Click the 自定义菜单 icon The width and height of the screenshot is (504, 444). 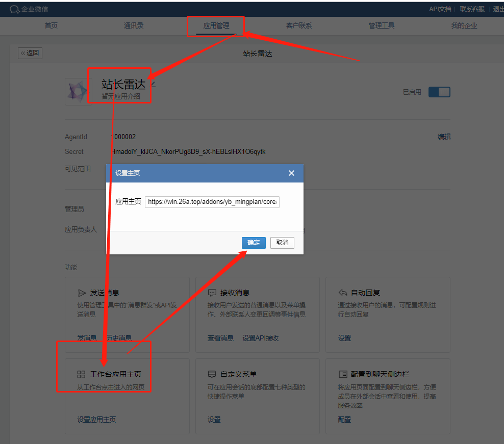tap(212, 374)
